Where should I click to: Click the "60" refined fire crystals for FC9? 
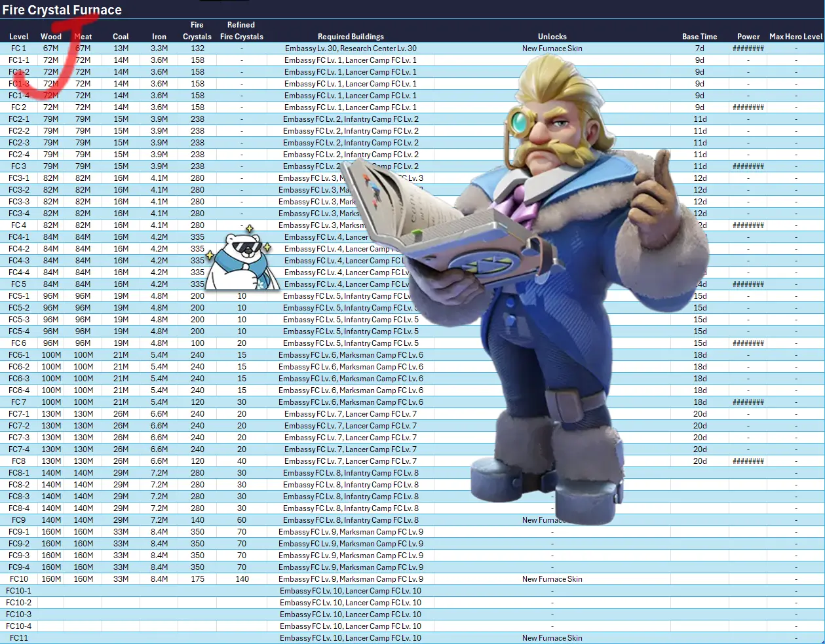tap(242, 520)
